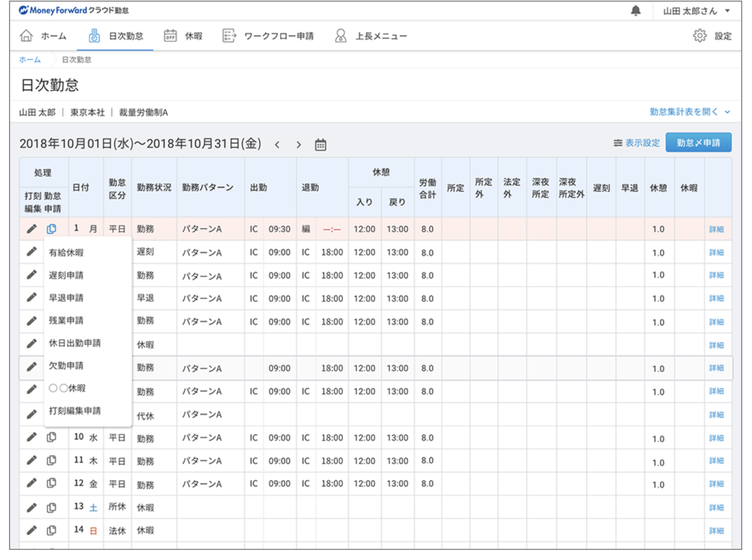Image resolution: width=752 pixels, height=560 pixels.
Task: Open the ワークフロー申請 tab
Action: point(268,36)
